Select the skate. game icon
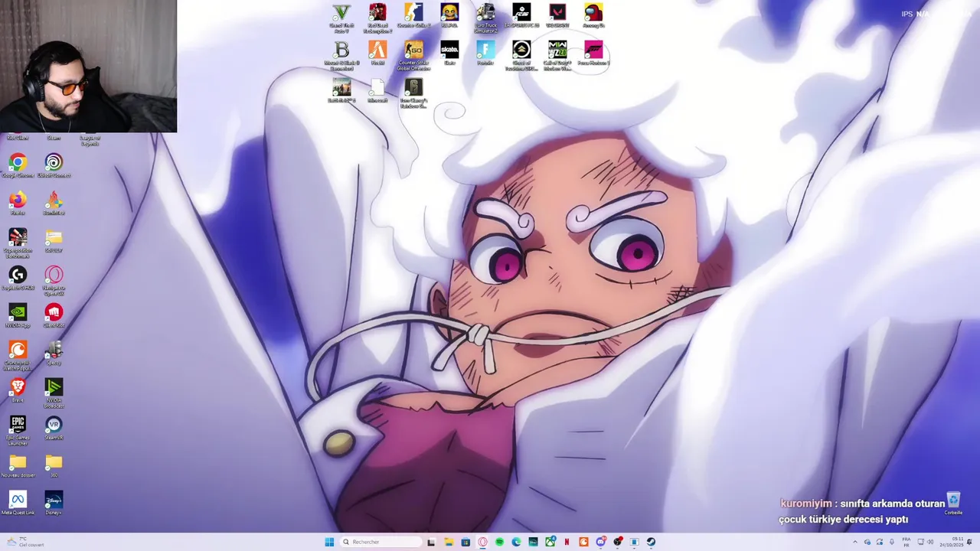 coord(449,54)
